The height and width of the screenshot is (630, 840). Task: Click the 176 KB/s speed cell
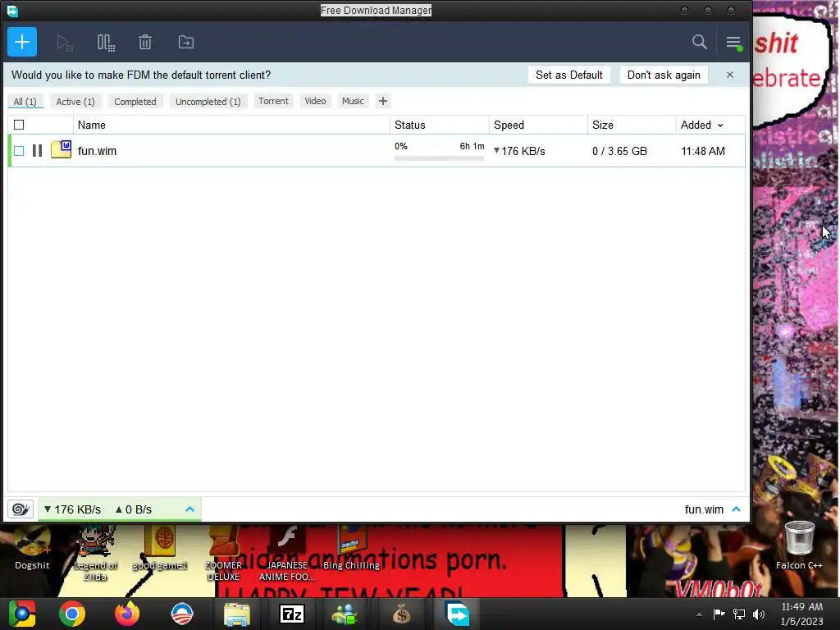click(519, 151)
